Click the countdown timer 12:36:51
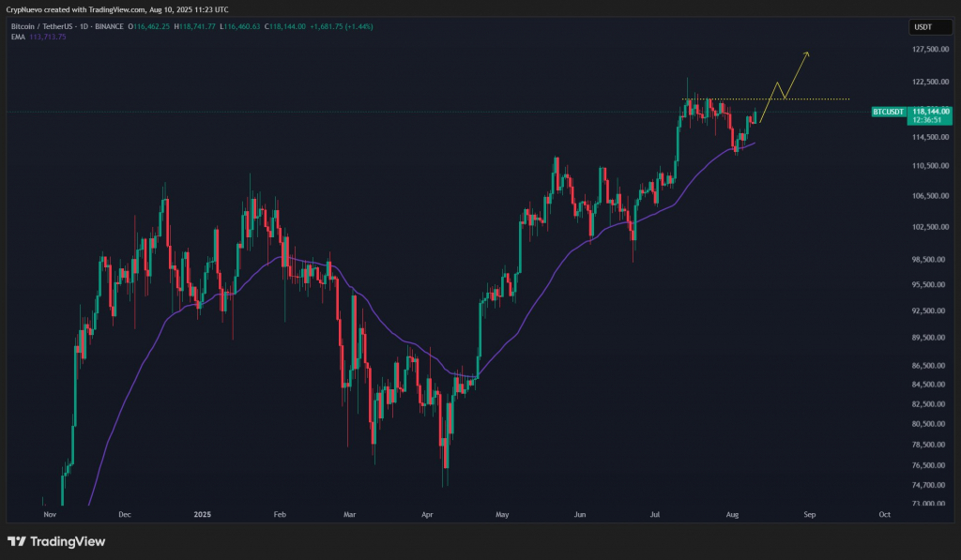 coord(926,120)
